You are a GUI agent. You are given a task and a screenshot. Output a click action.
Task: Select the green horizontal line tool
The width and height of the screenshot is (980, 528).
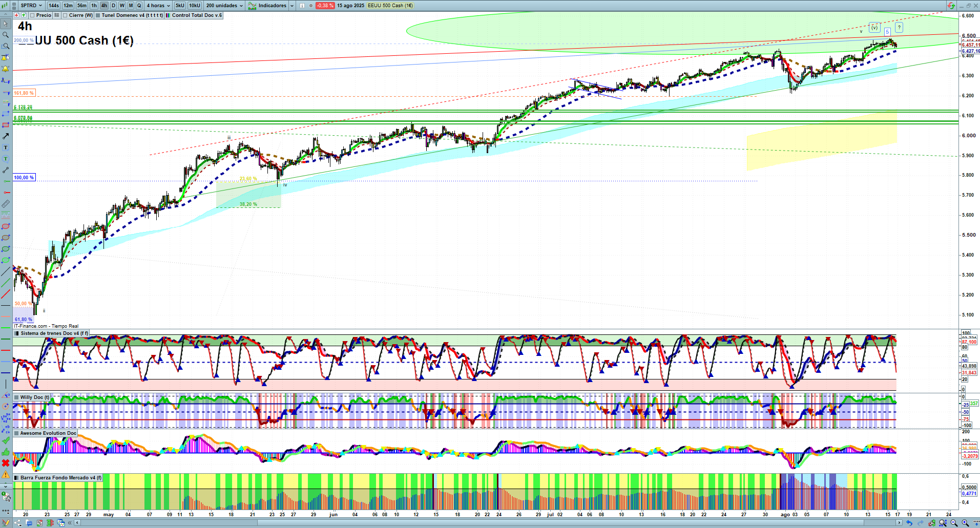pyautogui.click(x=6, y=181)
